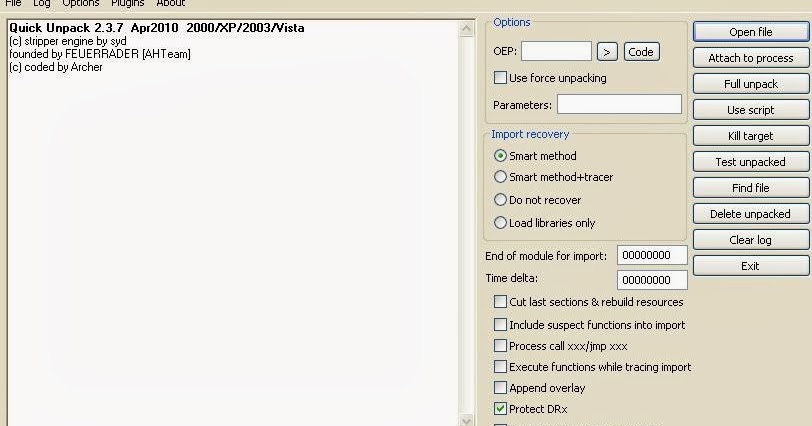Viewport: 812px width, 426px height.
Task: Click Delete unpacked button
Action: 750,214
